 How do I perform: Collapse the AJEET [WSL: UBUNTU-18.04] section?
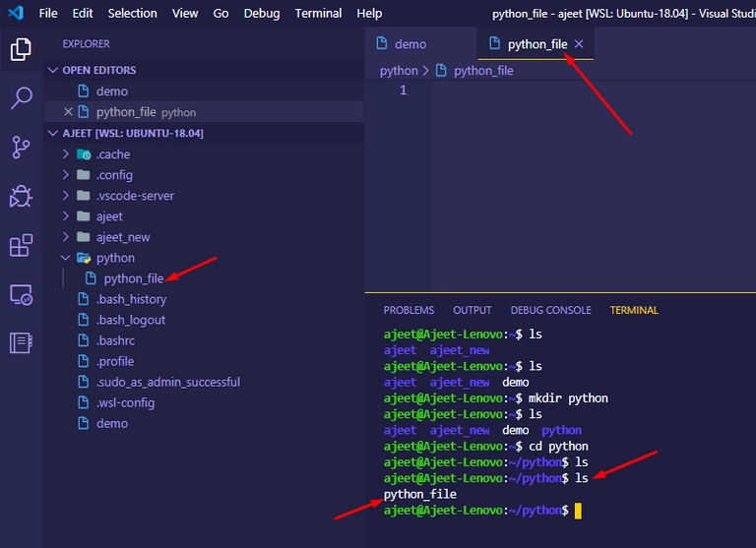click(53, 133)
